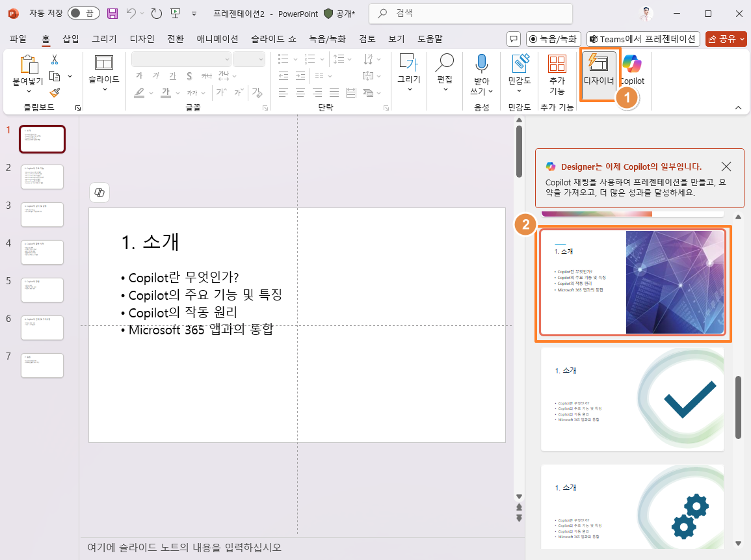Click the Center align icon
751x560 pixels.
tap(300, 92)
